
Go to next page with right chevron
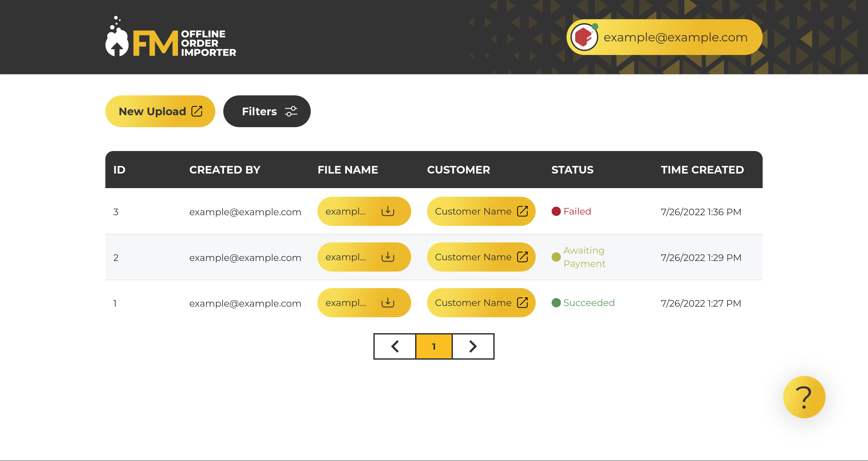(x=473, y=346)
